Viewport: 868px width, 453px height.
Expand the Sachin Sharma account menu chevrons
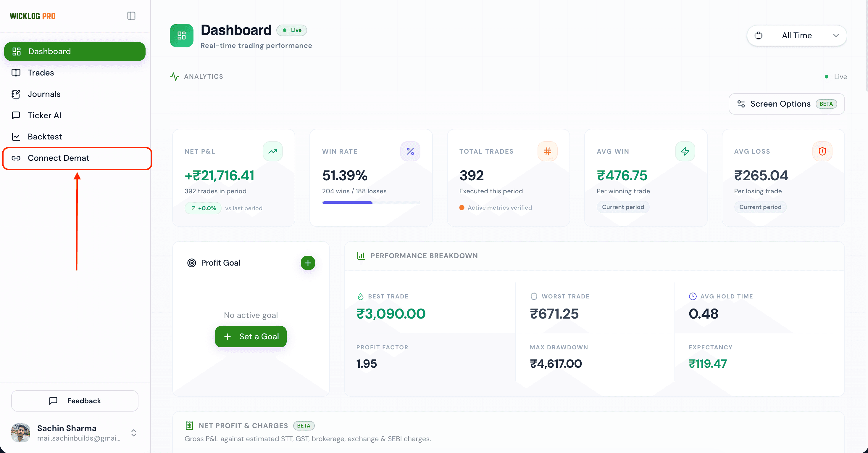tap(134, 433)
